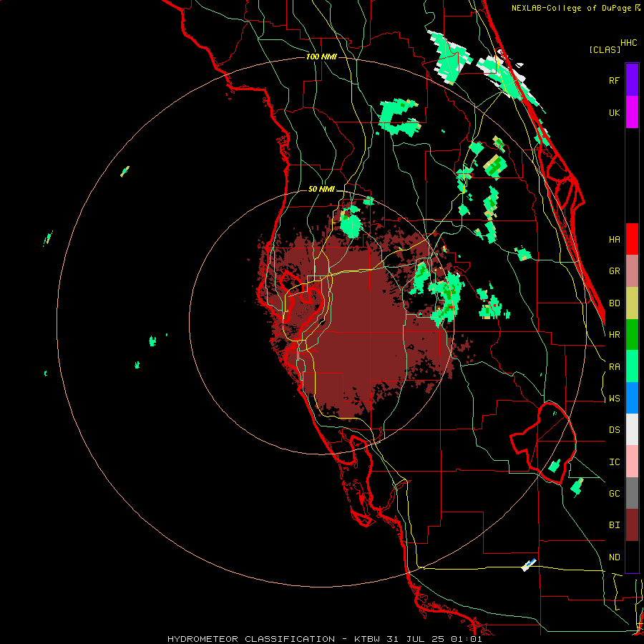
Task: Click the GR pink-brown legend swatch
Action: pos(632,271)
